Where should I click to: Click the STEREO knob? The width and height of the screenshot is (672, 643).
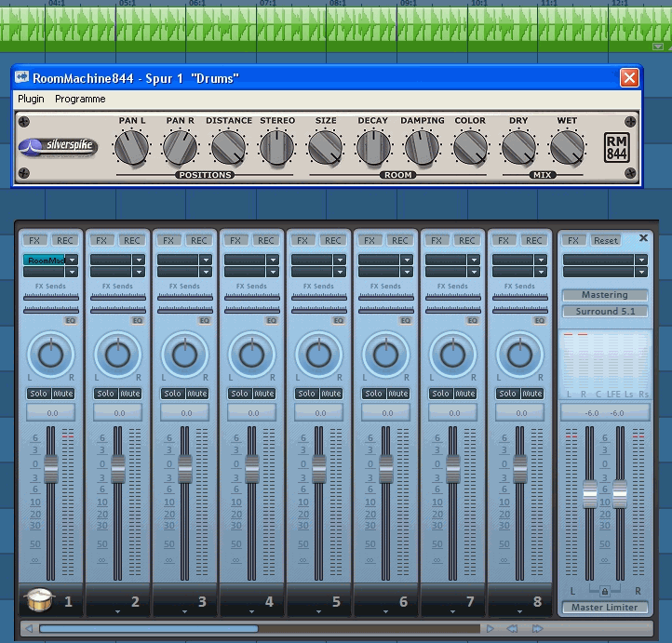(276, 148)
